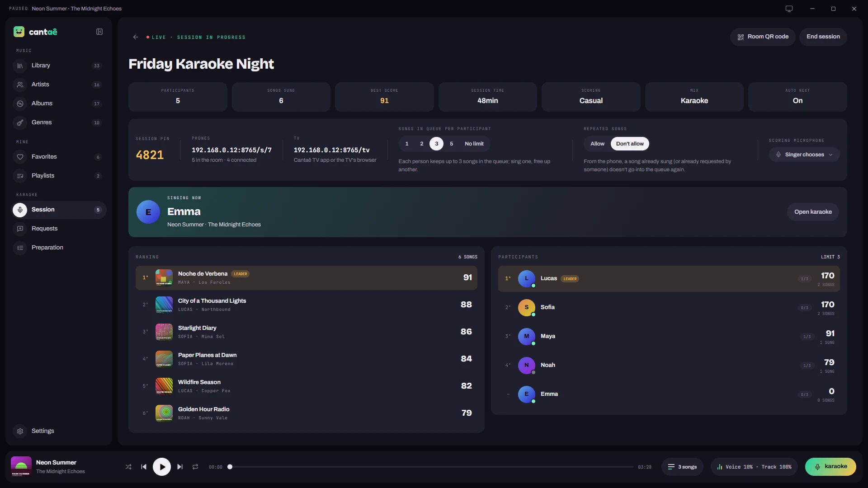Open the 3 songs queue list

click(682, 467)
